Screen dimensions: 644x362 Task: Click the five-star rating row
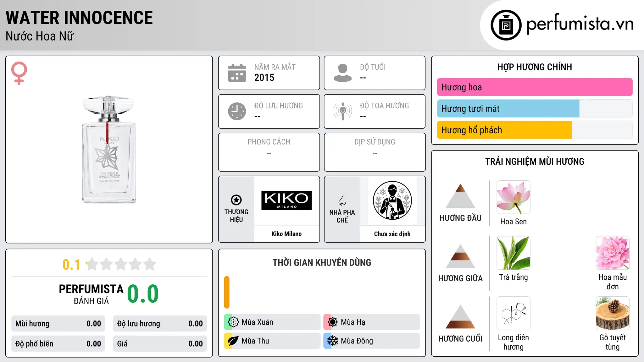pyautogui.click(x=121, y=264)
